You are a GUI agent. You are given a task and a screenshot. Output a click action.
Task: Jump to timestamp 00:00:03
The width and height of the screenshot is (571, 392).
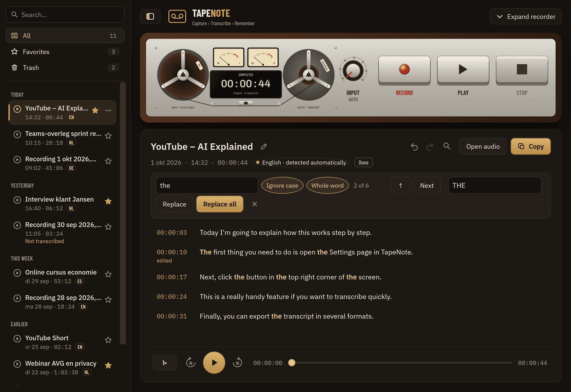click(172, 233)
